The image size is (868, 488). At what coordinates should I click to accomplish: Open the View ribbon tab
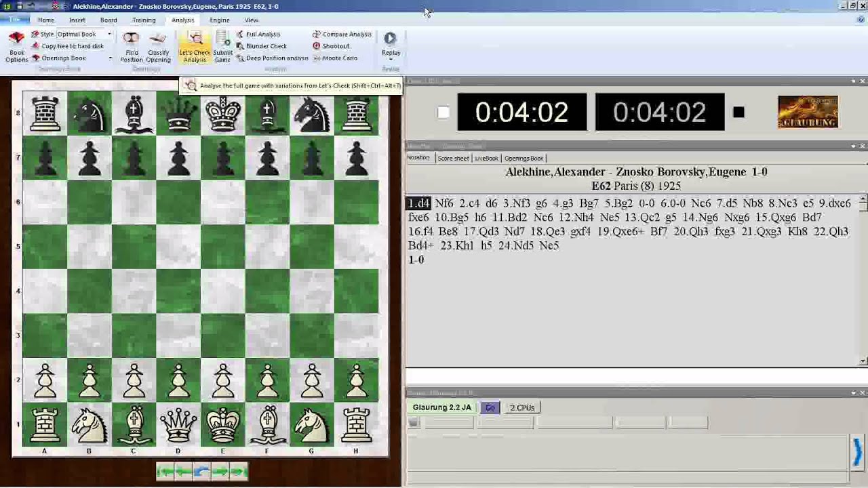[x=252, y=20]
